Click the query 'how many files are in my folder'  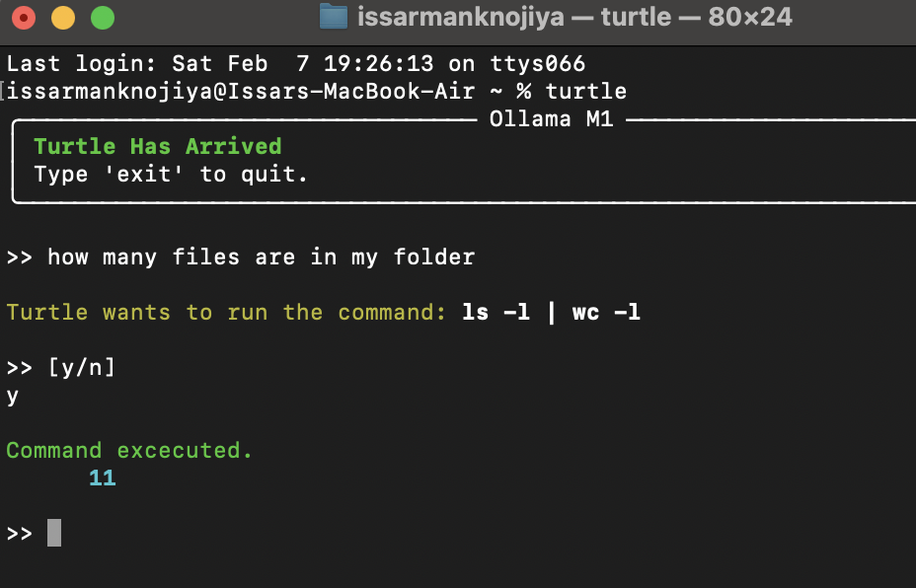point(261,257)
